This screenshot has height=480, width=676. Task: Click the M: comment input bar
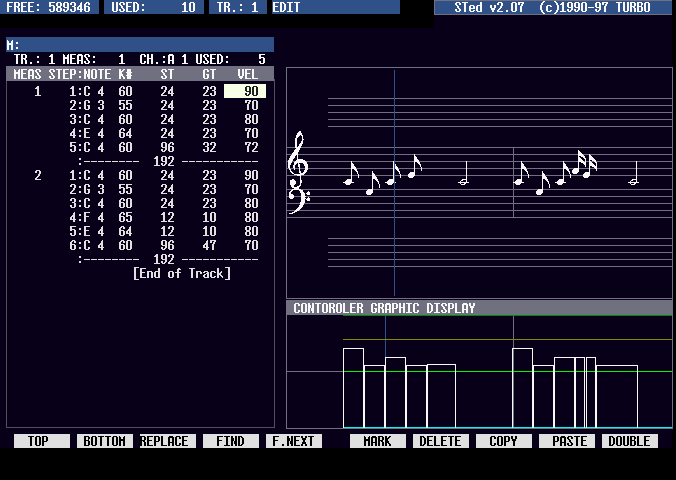click(x=140, y=44)
